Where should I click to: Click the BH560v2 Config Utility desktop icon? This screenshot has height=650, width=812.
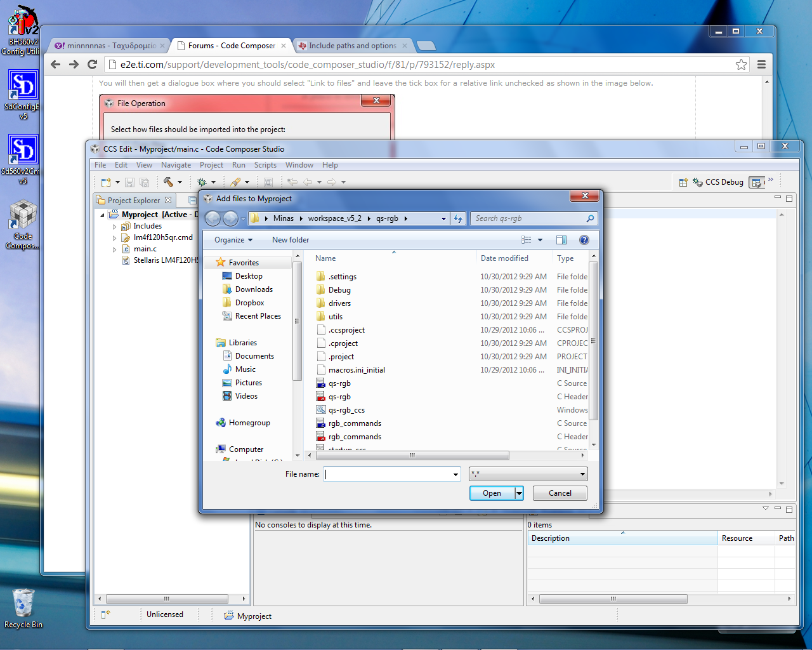coord(23,30)
